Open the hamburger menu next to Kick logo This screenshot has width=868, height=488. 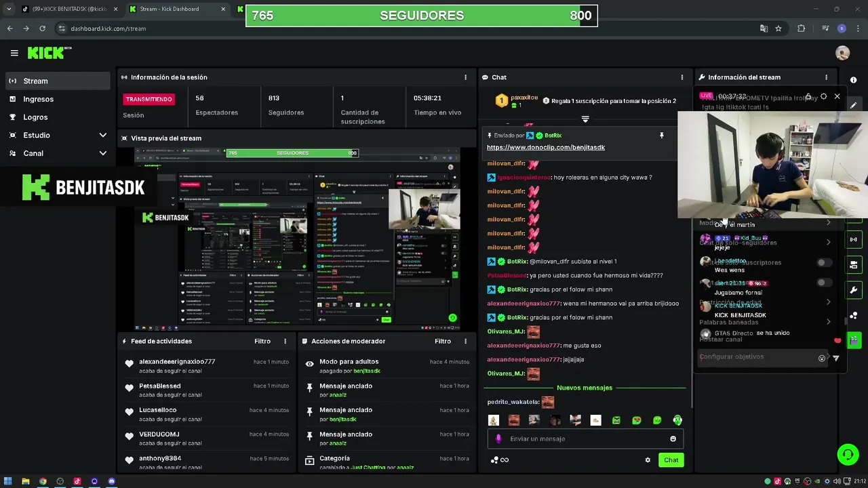pos(14,53)
